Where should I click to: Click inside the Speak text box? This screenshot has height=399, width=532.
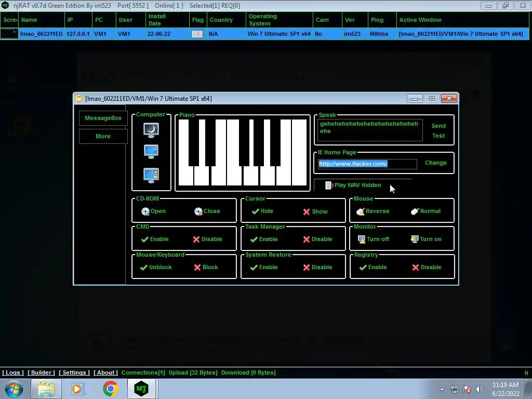click(370, 130)
